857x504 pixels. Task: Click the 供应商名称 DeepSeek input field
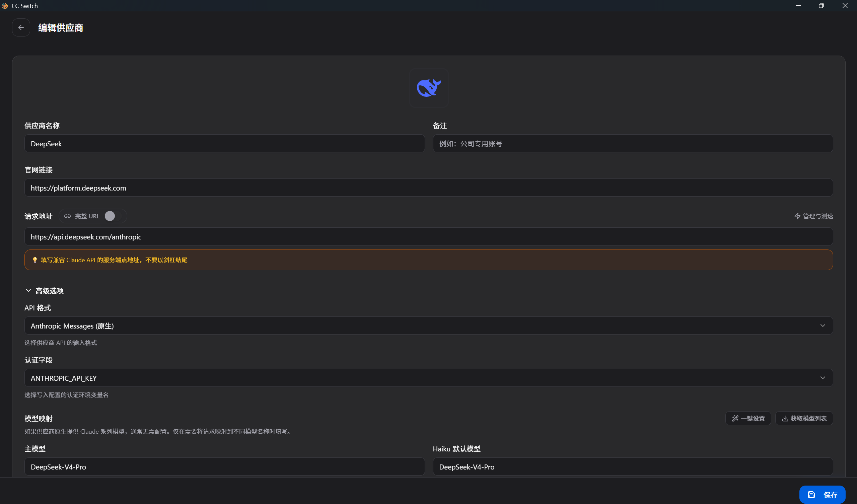click(224, 144)
